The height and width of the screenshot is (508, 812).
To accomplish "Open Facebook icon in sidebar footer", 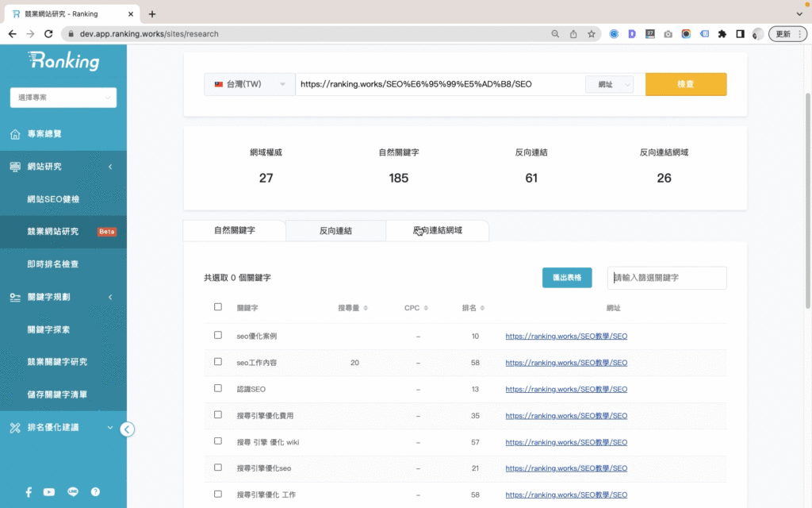I will [x=29, y=492].
